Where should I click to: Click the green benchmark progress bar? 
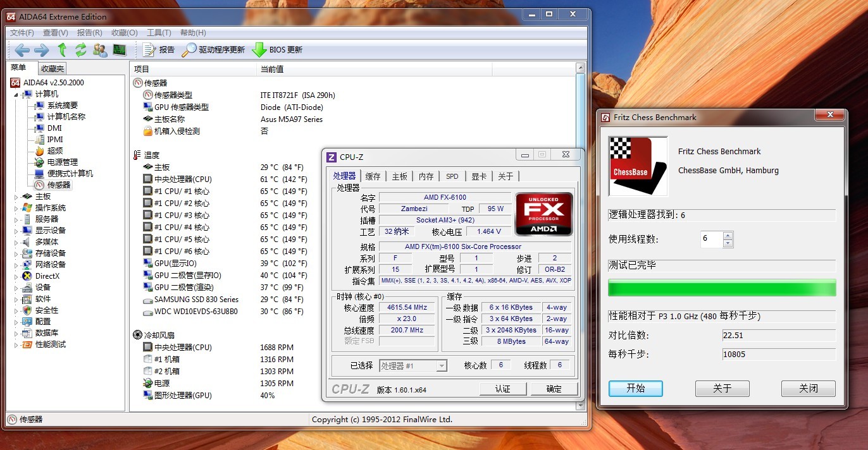[x=722, y=288]
